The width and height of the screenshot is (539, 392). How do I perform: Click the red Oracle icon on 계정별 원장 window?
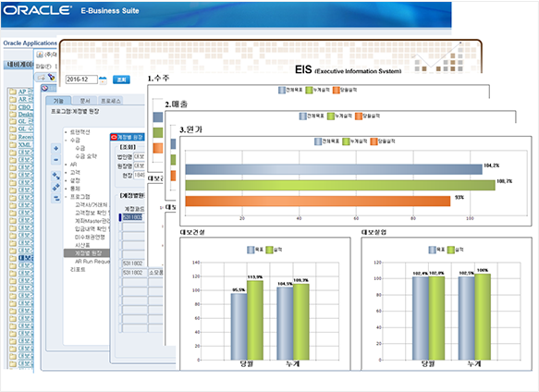pos(114,137)
